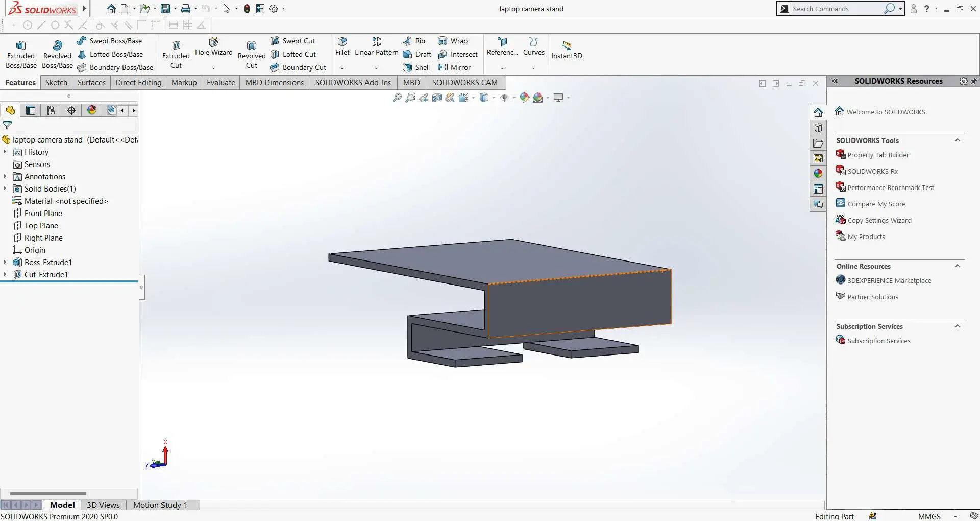Switch to the Sketch tab
The image size is (980, 521).
click(56, 83)
